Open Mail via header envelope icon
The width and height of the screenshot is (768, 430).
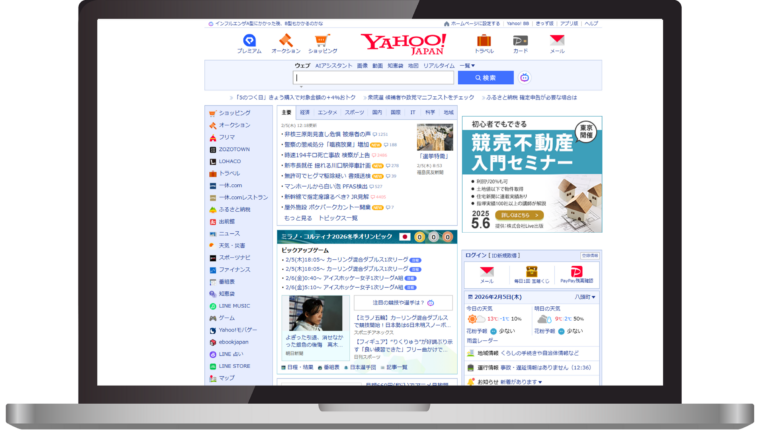pos(557,41)
